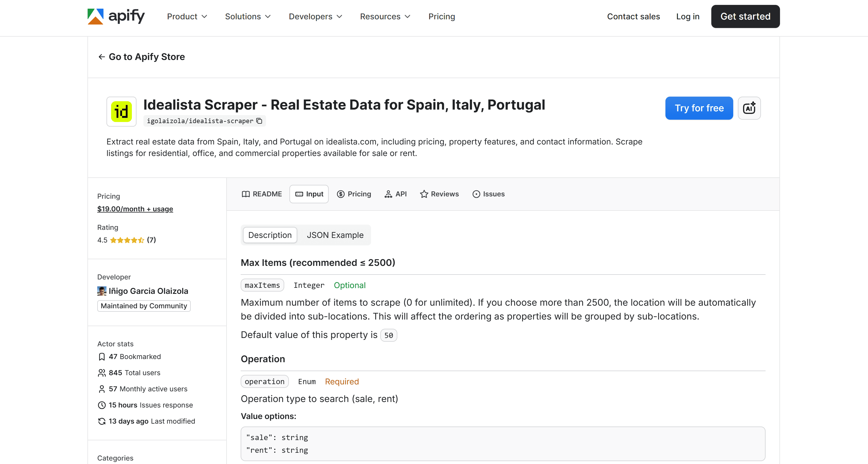Open the Pricing tab with the dollar icon

[x=341, y=194]
